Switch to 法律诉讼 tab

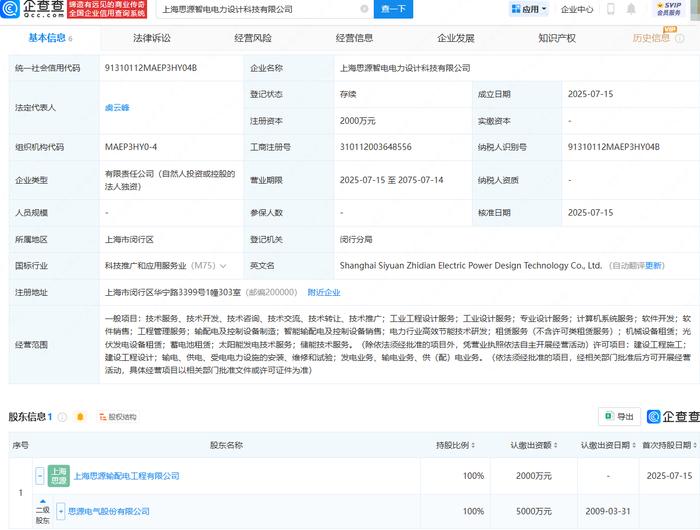pyautogui.click(x=152, y=38)
